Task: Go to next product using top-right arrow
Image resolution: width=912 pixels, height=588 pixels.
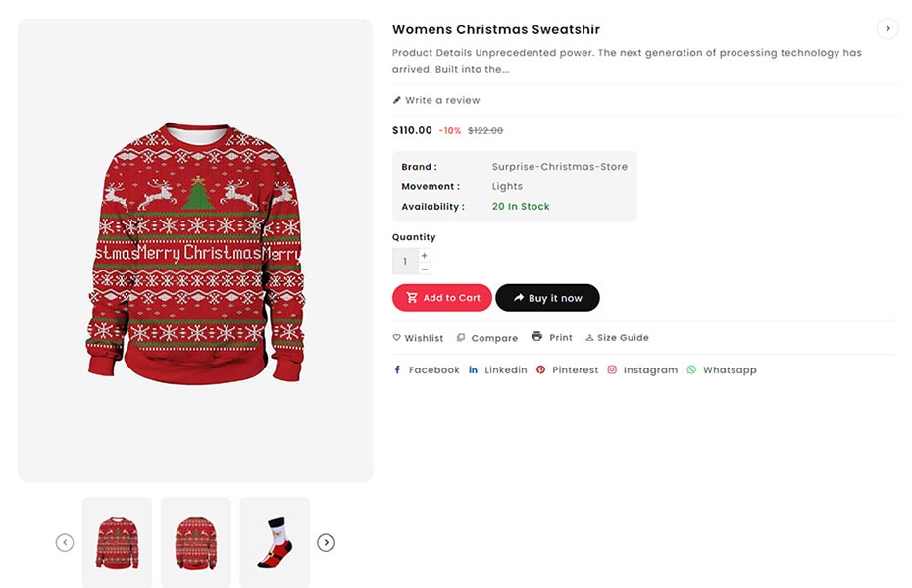Action: pos(887,28)
